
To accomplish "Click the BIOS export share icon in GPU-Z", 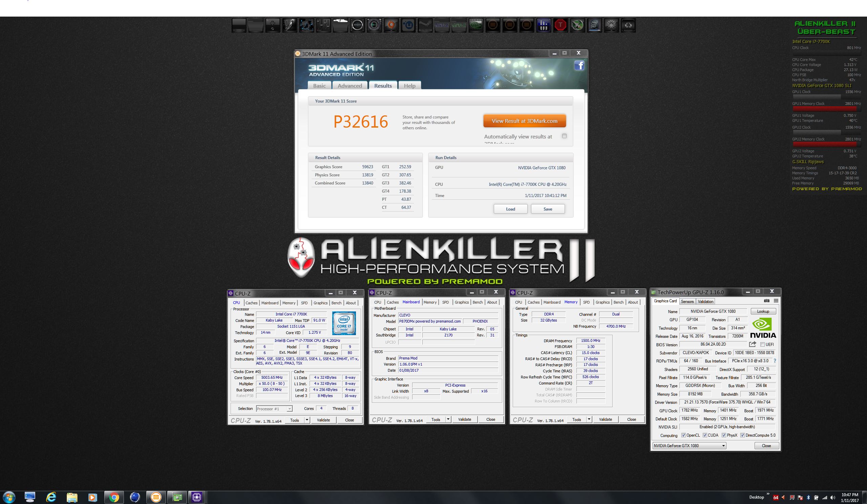I will click(x=753, y=344).
